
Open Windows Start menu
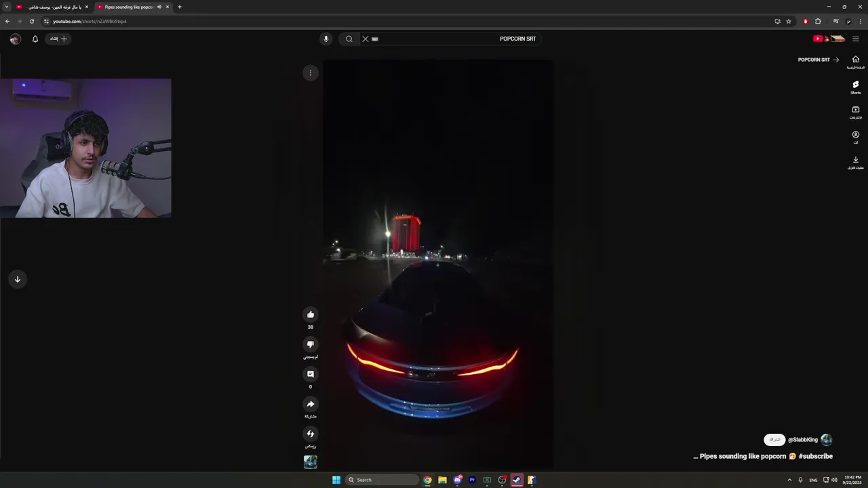(x=336, y=480)
